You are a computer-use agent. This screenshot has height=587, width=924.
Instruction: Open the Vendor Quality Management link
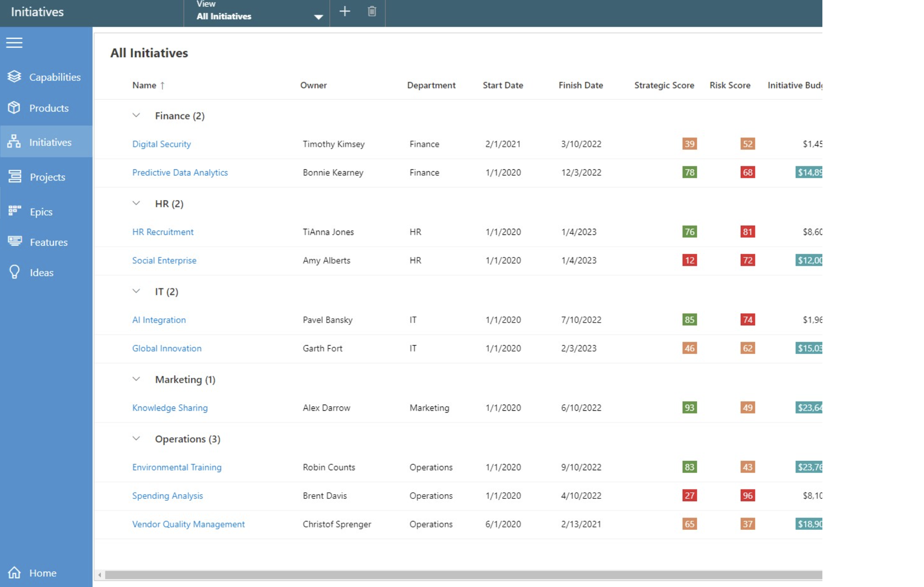coord(188,524)
